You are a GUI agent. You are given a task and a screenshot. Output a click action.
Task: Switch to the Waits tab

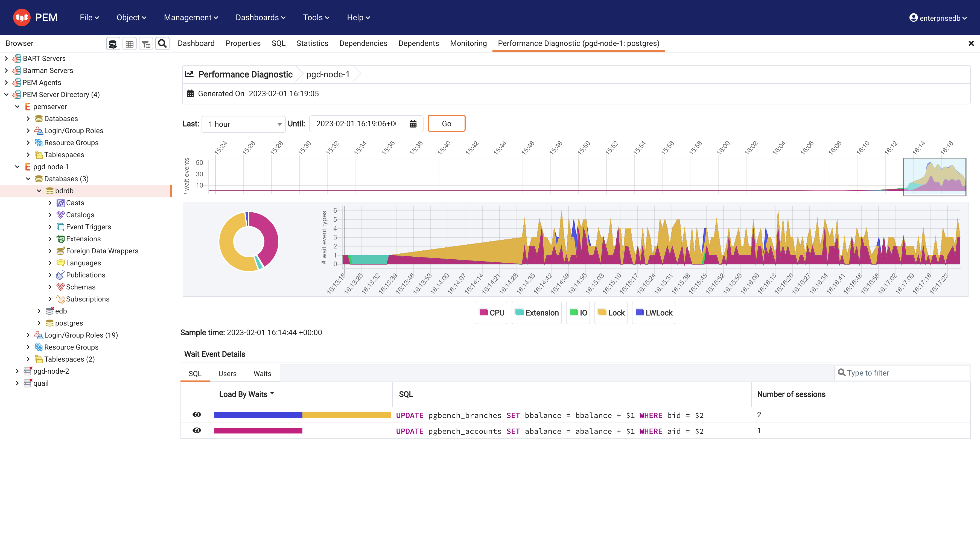[x=262, y=373]
